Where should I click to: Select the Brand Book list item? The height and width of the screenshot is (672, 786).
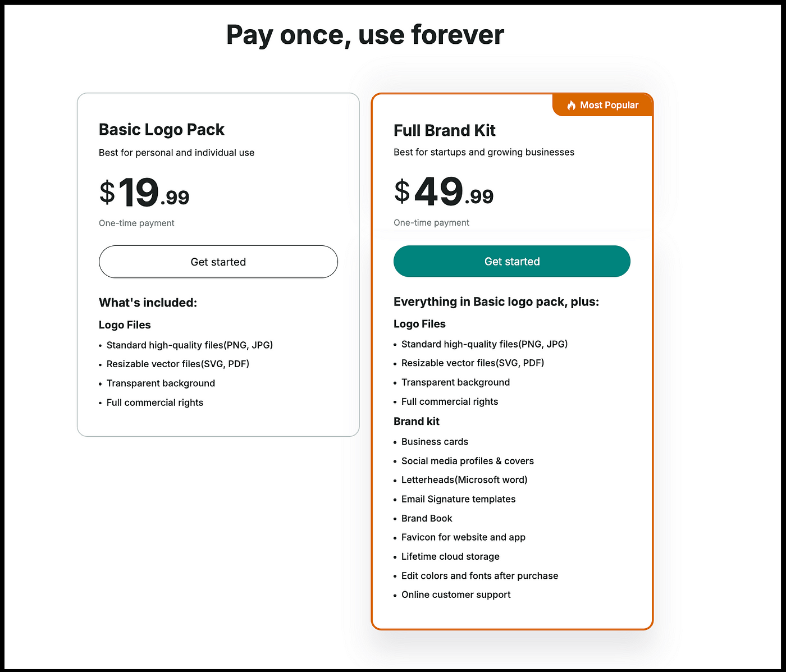[x=427, y=518]
